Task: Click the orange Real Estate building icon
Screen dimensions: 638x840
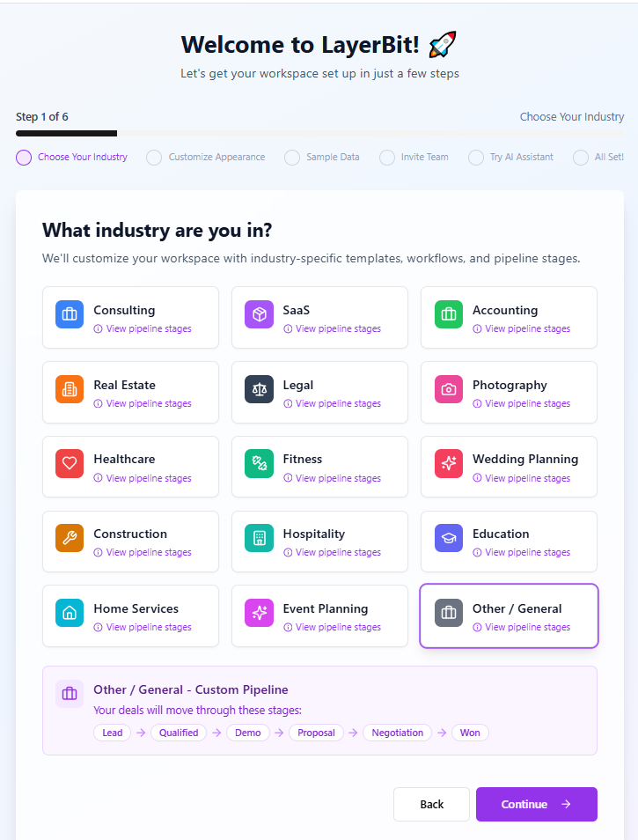Action: pos(70,389)
